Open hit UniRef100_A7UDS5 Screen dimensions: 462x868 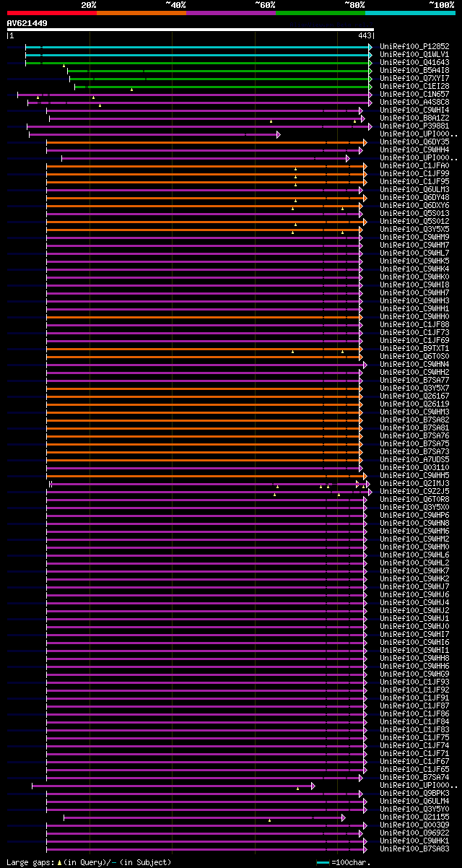415,459
